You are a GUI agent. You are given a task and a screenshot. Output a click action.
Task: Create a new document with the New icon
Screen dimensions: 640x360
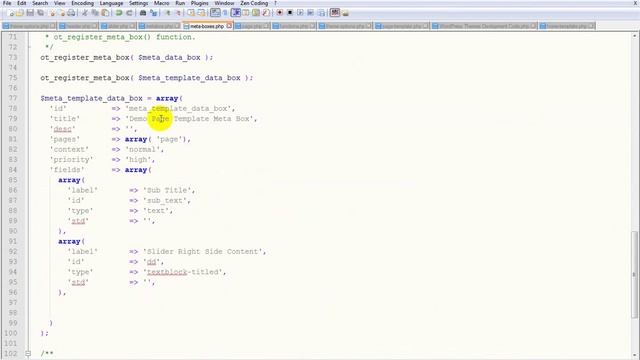(11, 13)
